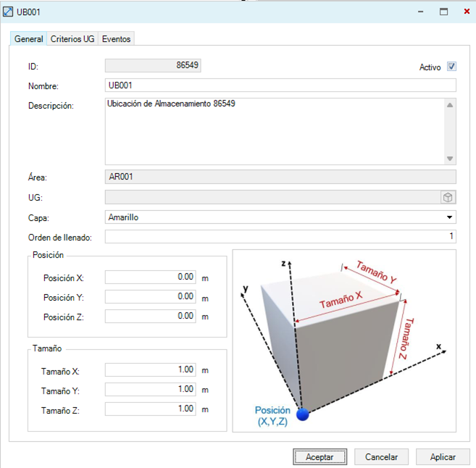Select the Posición Z value field

coord(151,316)
